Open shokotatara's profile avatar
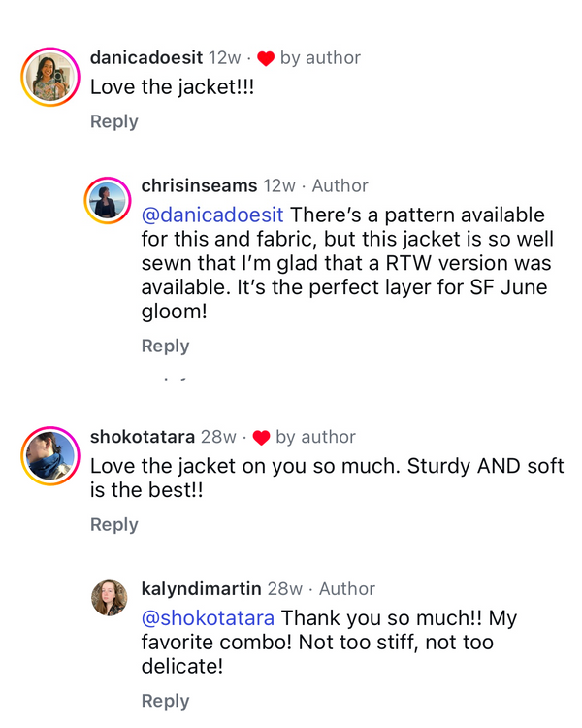582x728 pixels. click(x=50, y=454)
